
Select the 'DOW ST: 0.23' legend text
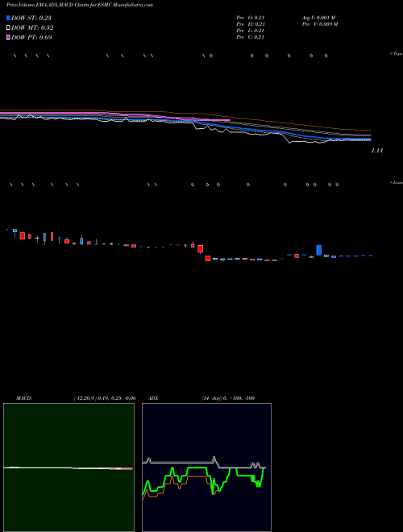tap(31, 18)
